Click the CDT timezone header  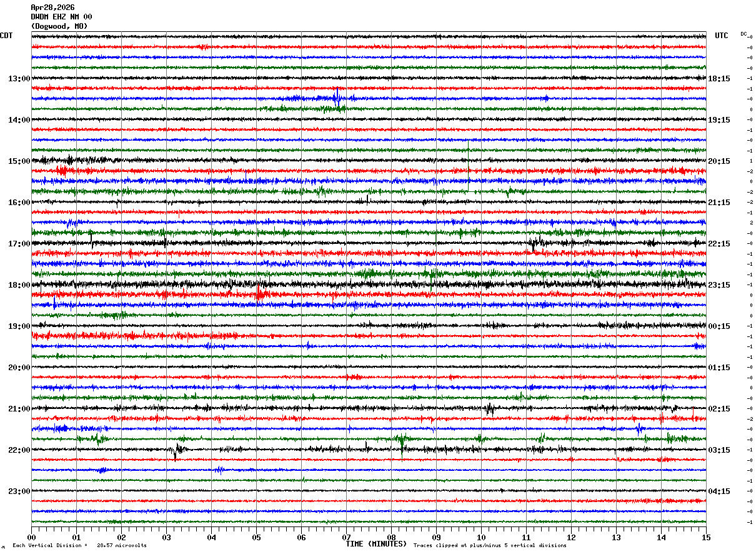coord(6,36)
